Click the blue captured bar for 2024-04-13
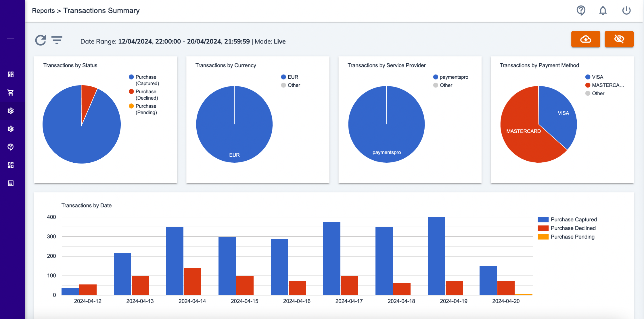The width and height of the screenshot is (644, 319). (122, 274)
